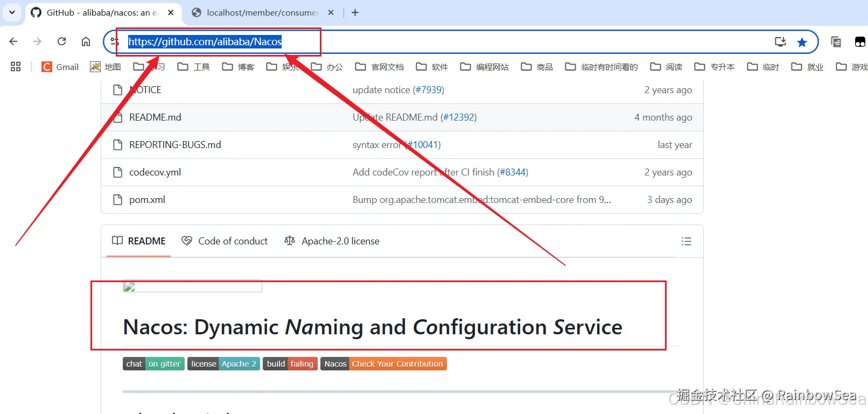Click the '4 months ago' timestamp of README.md
This screenshot has width=868, height=414.
pyautogui.click(x=663, y=117)
